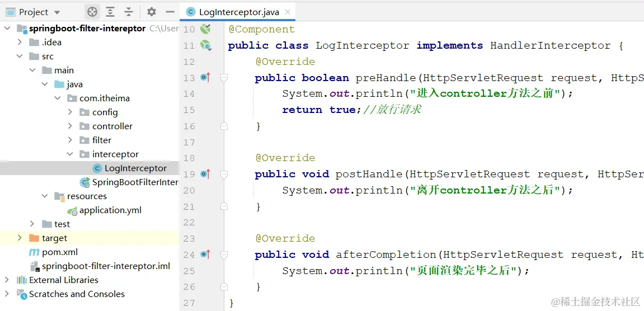644x311 pixels.
Task: Select the Scratches and Consoles row
Action: [x=90, y=294]
